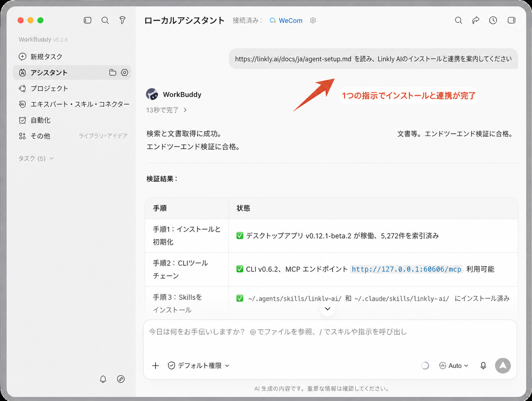
Task: Expand the タスク (5) list
Action: tap(36, 158)
